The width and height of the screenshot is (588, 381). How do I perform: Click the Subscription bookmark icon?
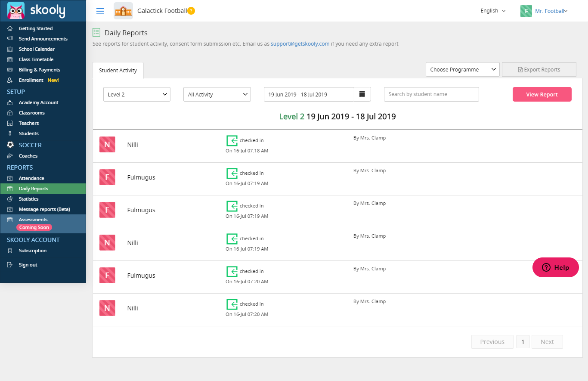10,251
